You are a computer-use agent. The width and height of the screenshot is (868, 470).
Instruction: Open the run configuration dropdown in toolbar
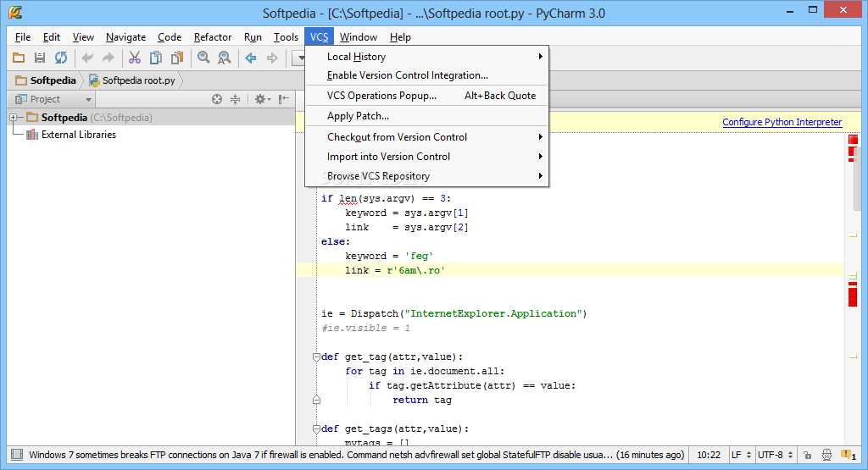[x=299, y=58]
